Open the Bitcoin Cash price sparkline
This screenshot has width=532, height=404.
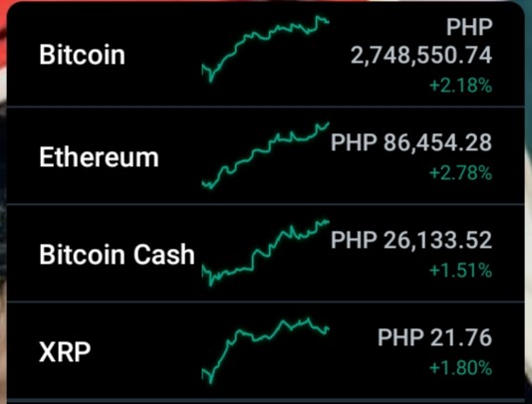click(265, 253)
